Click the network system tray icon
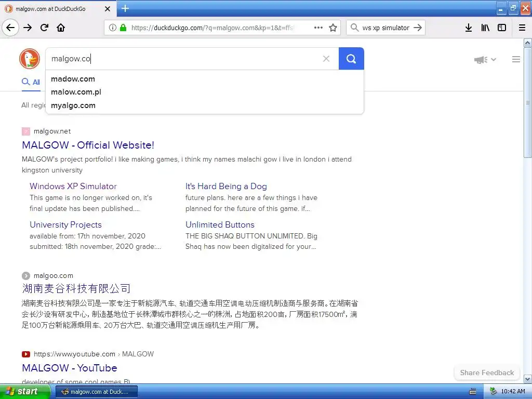This screenshot has width=532, height=399. [494, 392]
